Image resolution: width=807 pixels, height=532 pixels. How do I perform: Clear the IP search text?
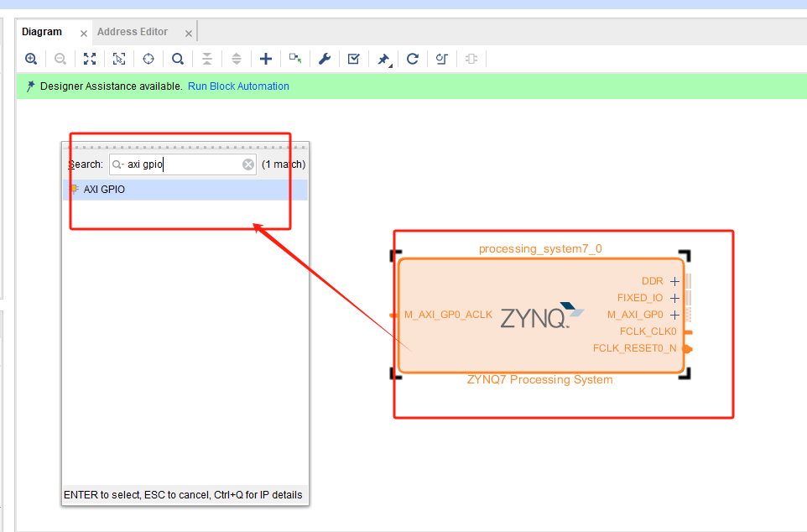248,164
